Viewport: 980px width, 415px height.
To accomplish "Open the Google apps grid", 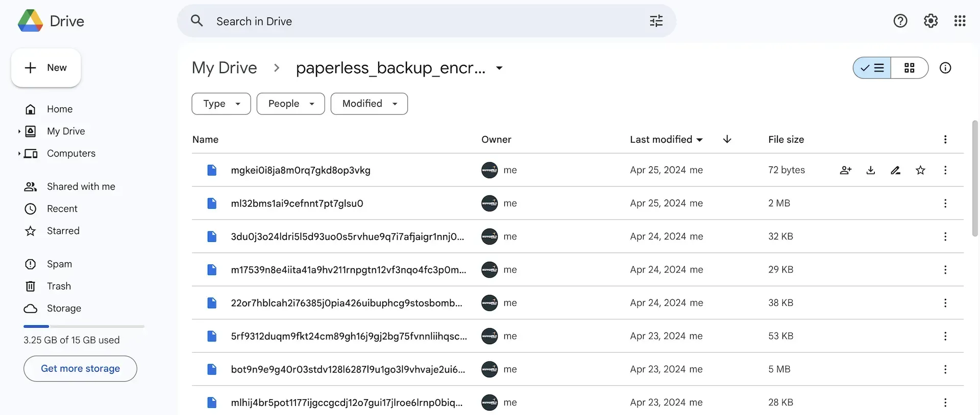I will (960, 21).
